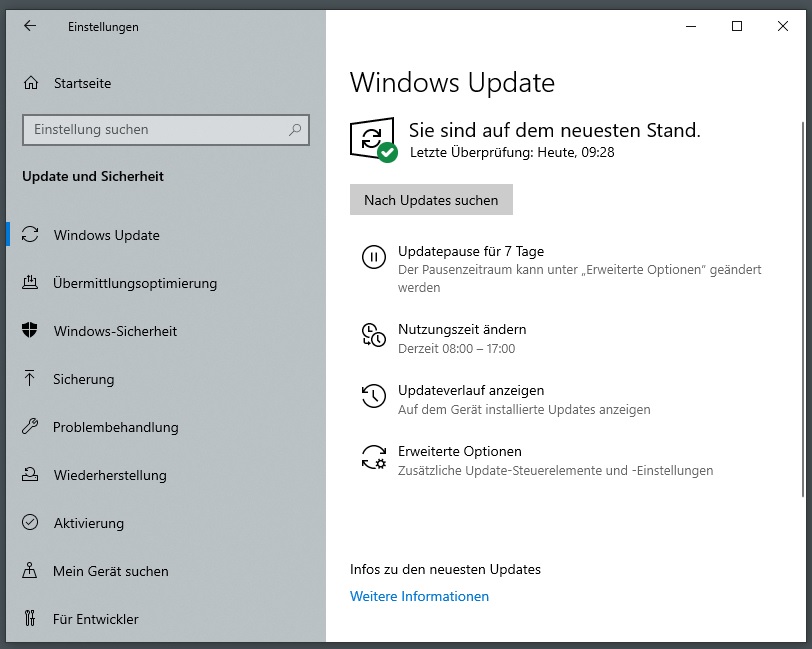Click 'Sie sind auf dem neuesten Stand.' text
This screenshot has width=812, height=649.
pyautogui.click(x=554, y=130)
